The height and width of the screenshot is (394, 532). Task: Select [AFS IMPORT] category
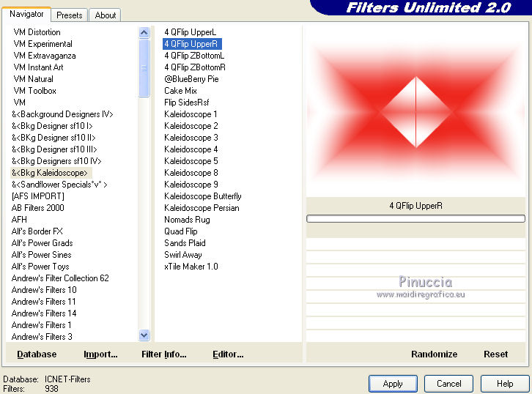tap(37, 196)
